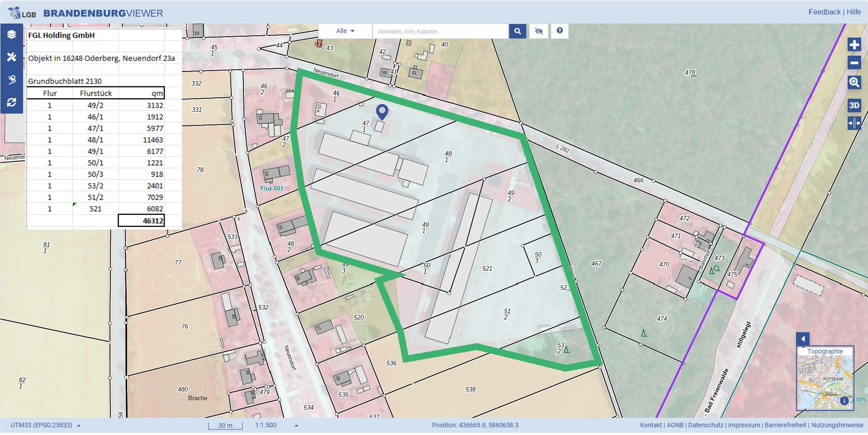Open the Barrierefreiheit link
Viewport: 868px width, 435px height.
point(785,425)
